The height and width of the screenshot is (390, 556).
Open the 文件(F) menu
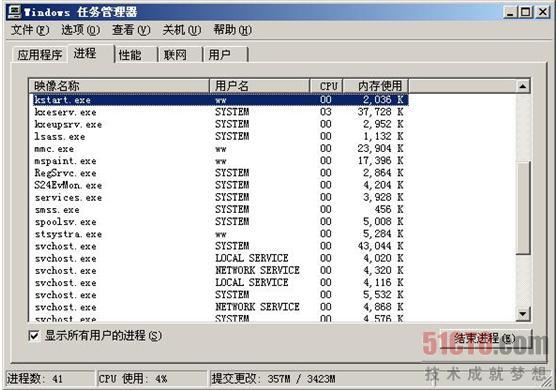[x=30, y=30]
